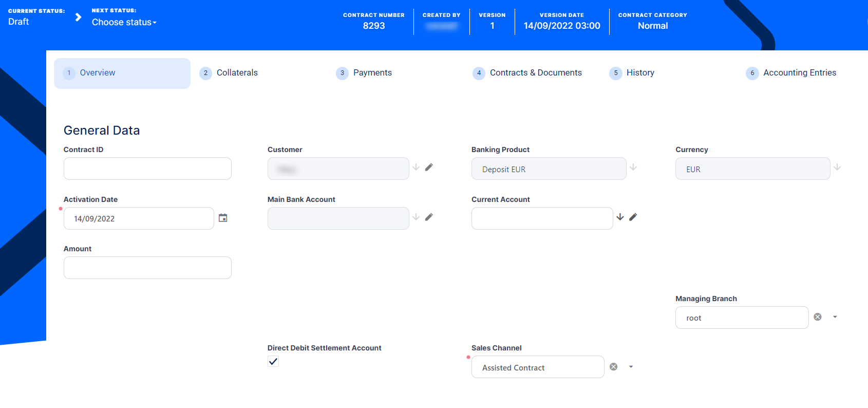Click the down arrow beside Current Account
868x408 pixels.
click(x=620, y=217)
